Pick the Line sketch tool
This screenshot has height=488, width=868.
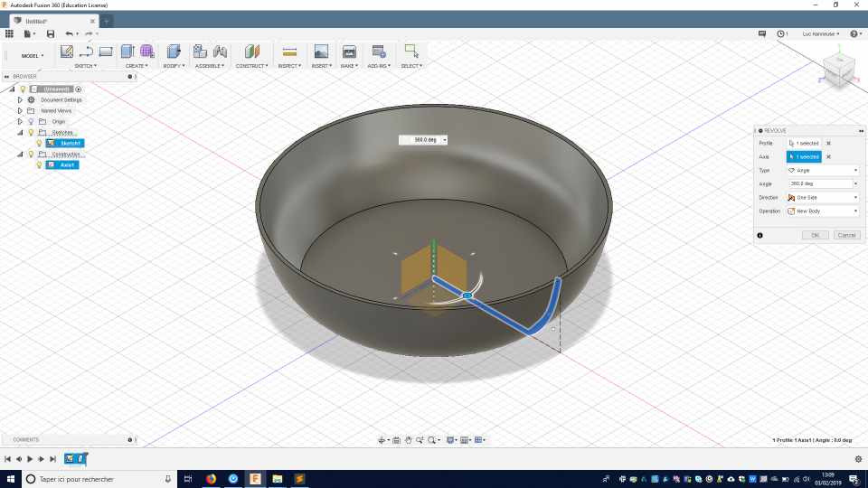click(86, 52)
